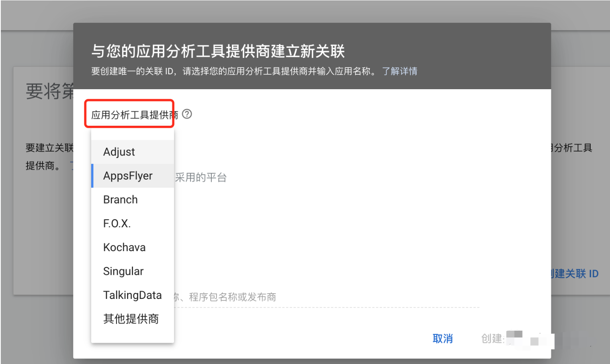Pick TalkingData from the provider dropdown

click(x=133, y=295)
